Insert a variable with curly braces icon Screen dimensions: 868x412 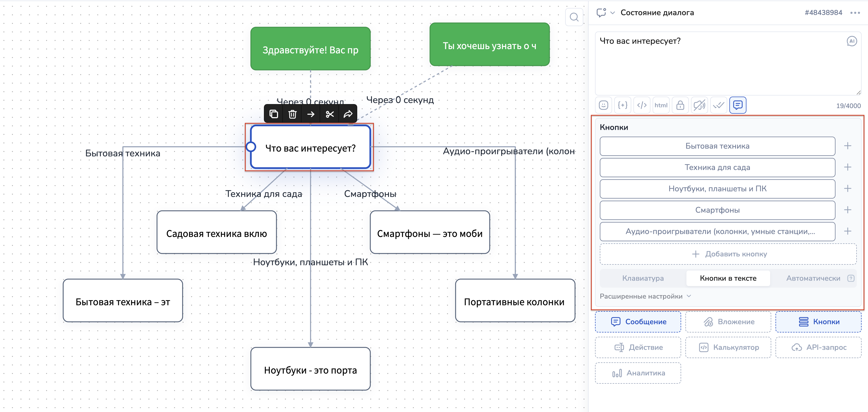(x=622, y=105)
